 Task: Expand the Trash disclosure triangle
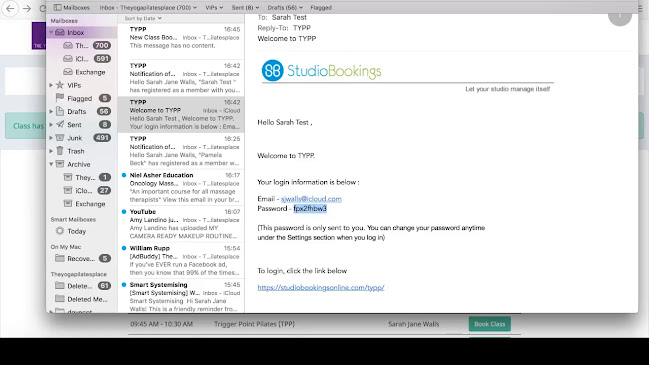click(51, 151)
